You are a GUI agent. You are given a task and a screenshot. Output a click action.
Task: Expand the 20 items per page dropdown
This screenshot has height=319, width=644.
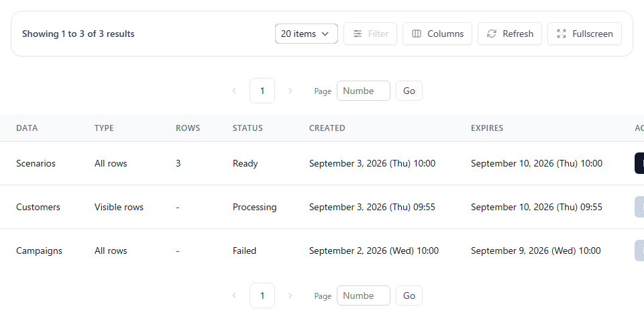(307, 34)
